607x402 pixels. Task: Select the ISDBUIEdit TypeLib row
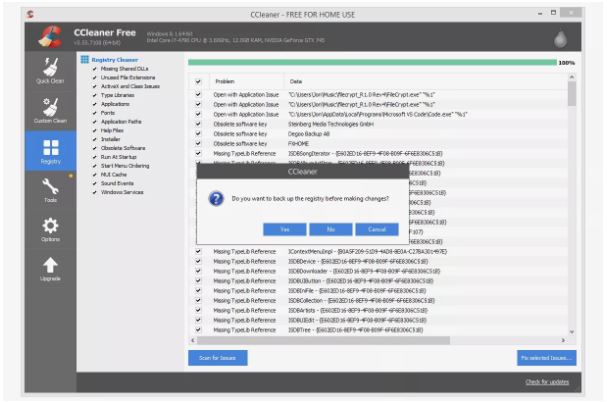point(379,320)
